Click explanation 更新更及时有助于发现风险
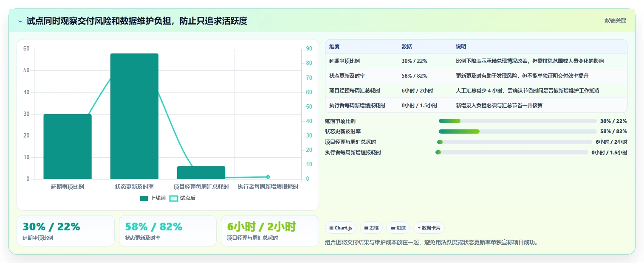The height and width of the screenshot is (263, 644). pos(522,76)
